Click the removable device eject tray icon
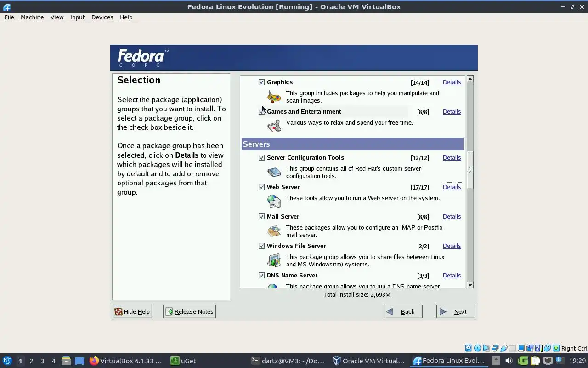Viewport: 588px width, 368px height. (x=496, y=361)
